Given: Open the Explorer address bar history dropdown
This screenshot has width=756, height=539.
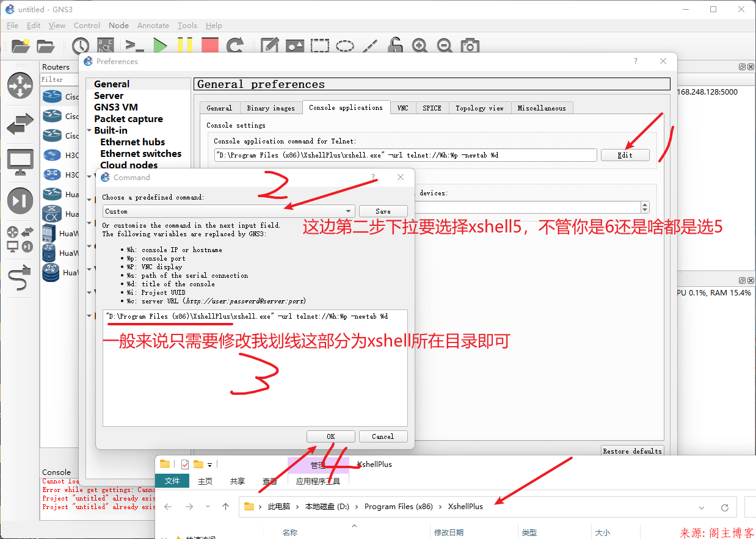Looking at the screenshot, I should 702,507.
